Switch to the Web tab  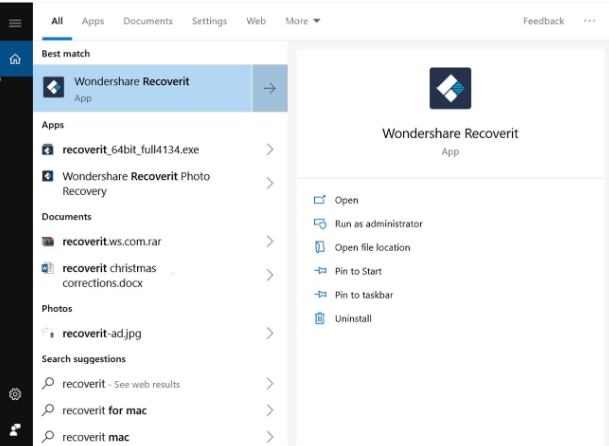[256, 21]
